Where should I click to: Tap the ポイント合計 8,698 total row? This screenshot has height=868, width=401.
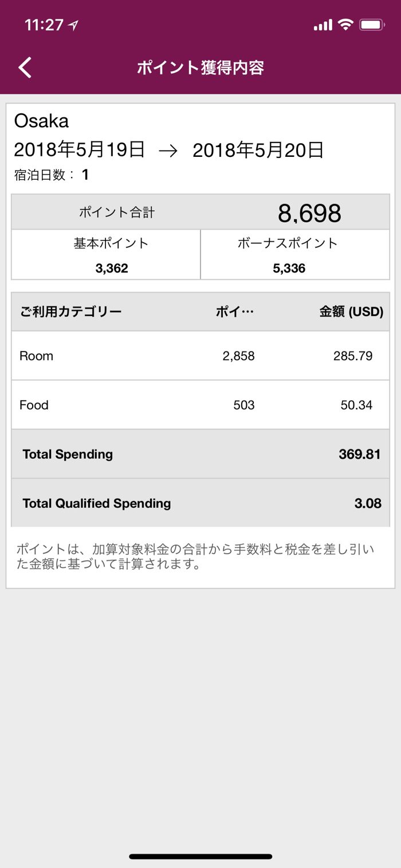(x=200, y=212)
